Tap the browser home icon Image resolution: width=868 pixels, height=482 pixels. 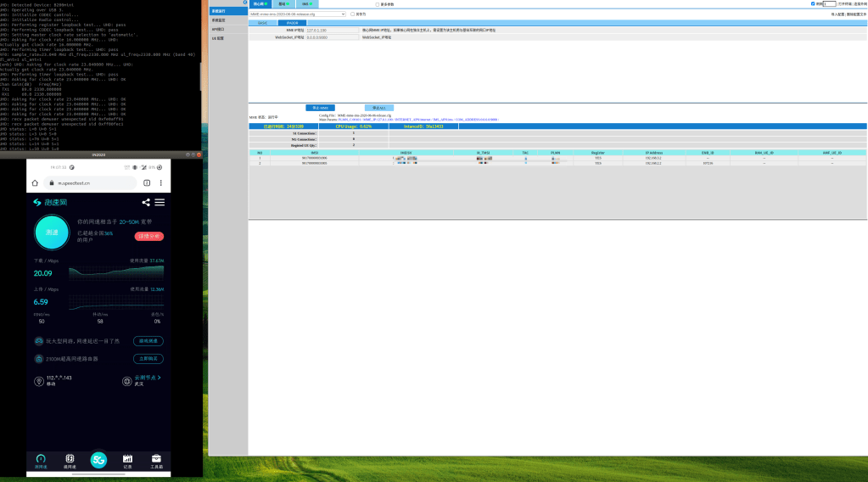tap(35, 183)
